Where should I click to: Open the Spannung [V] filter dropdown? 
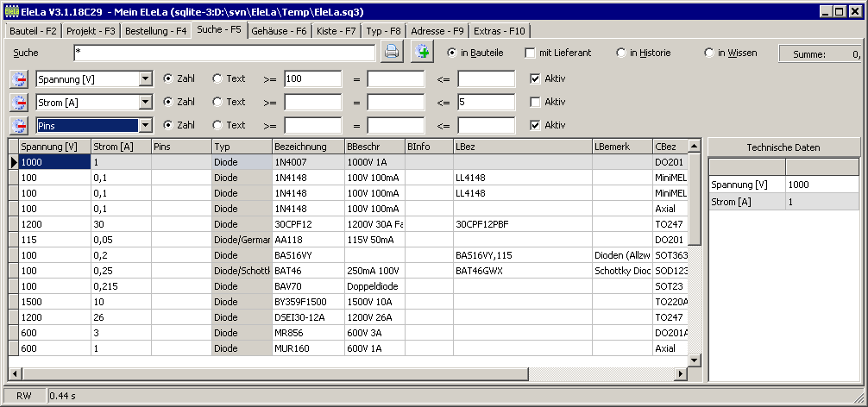(145, 79)
